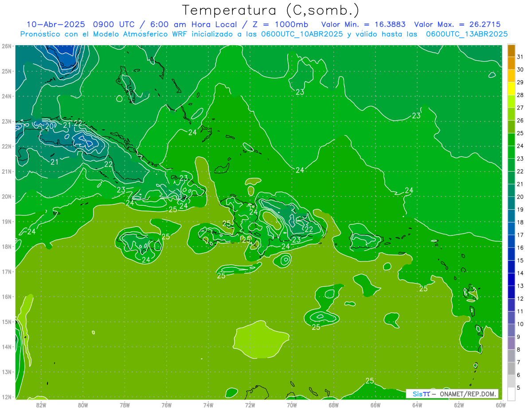Image resolution: width=532 pixels, height=411 pixels.
Task: Click the 74W longitude axis label
Action: pyautogui.click(x=208, y=405)
